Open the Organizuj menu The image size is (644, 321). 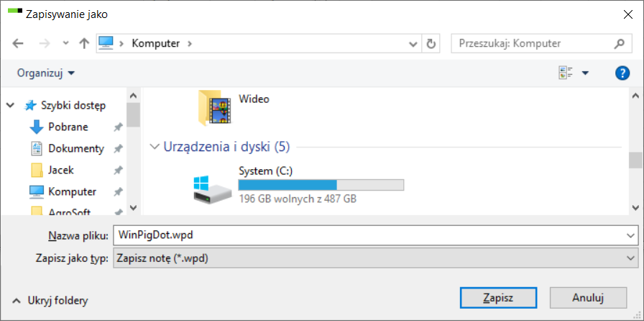click(x=46, y=73)
